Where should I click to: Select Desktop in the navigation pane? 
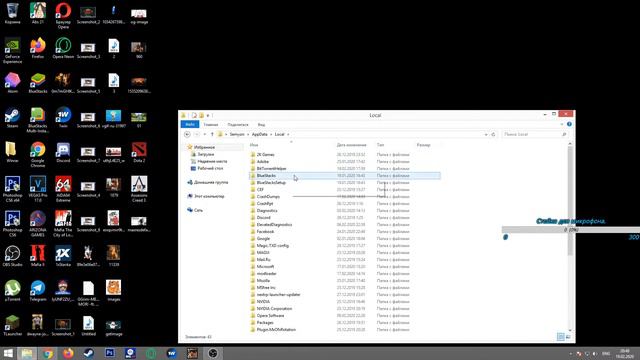coord(210,168)
